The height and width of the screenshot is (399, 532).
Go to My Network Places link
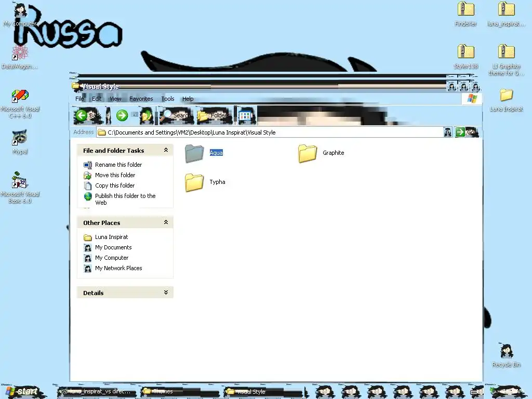[x=118, y=268]
